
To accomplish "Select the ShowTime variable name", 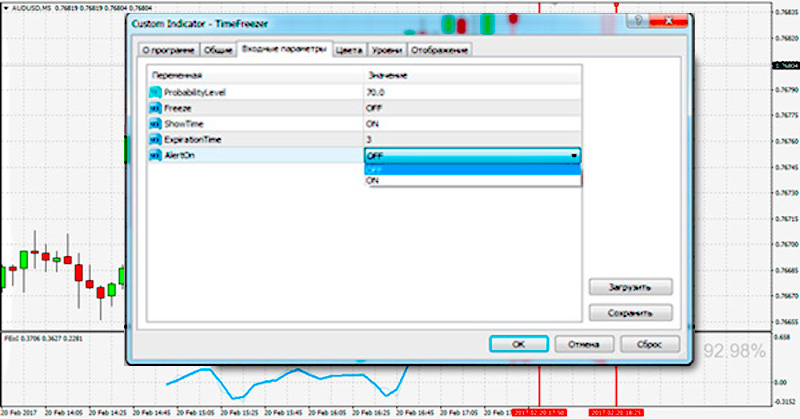I will click(x=184, y=124).
